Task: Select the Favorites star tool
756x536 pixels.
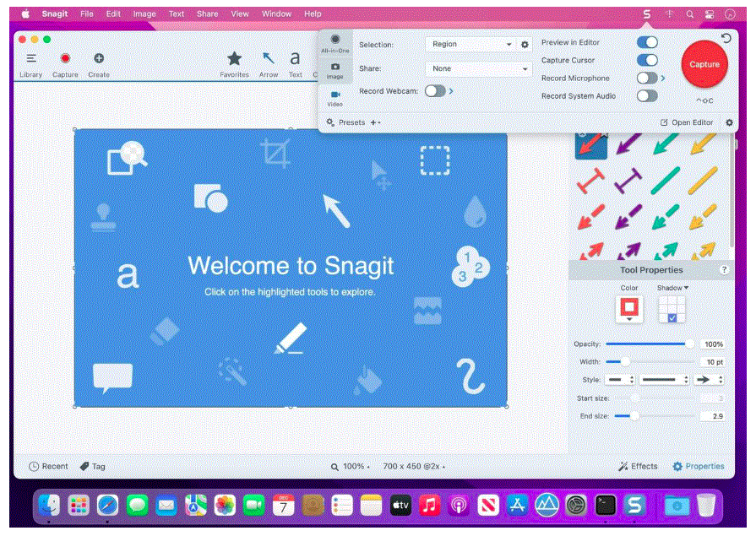Action: click(x=234, y=65)
